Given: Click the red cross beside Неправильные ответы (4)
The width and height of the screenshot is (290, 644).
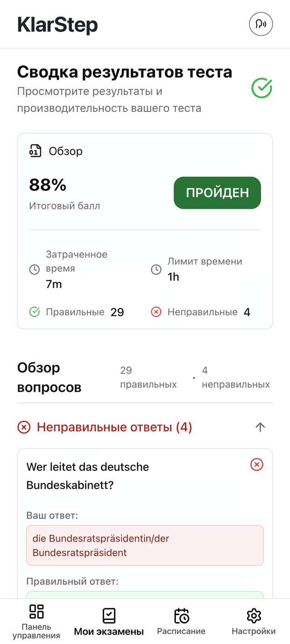Looking at the screenshot, I should pos(24,427).
